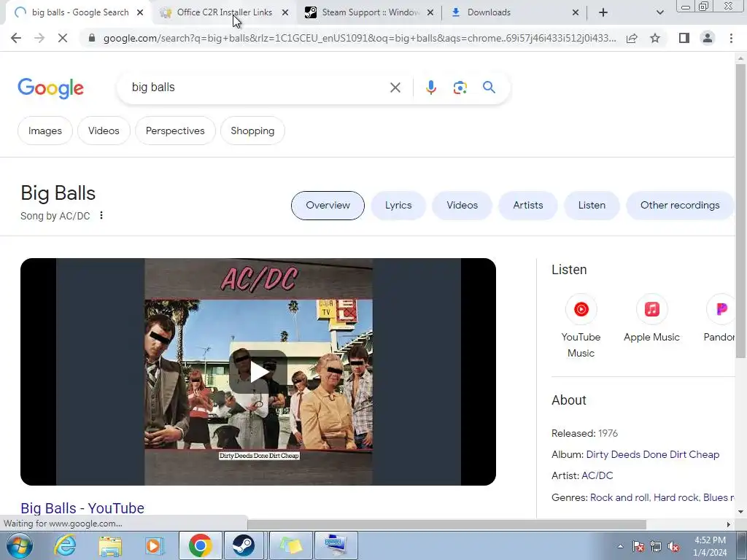Switch to the Steam Support tab
747x560 pixels.
click(370, 12)
